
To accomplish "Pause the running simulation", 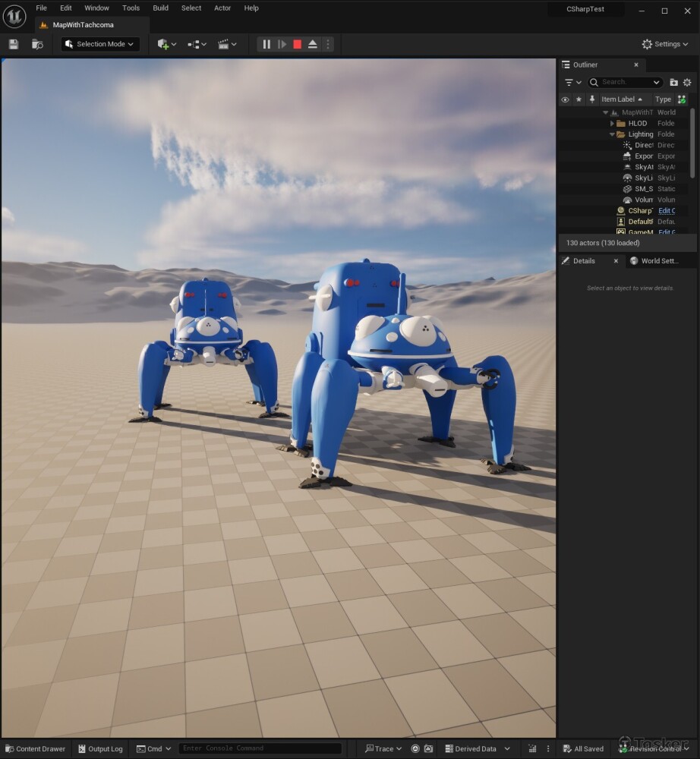I will 266,44.
